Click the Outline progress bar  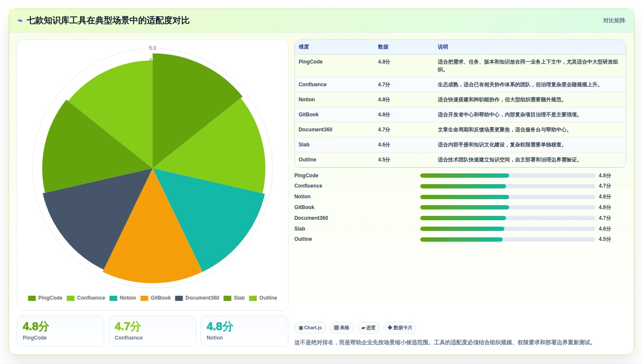point(508,240)
